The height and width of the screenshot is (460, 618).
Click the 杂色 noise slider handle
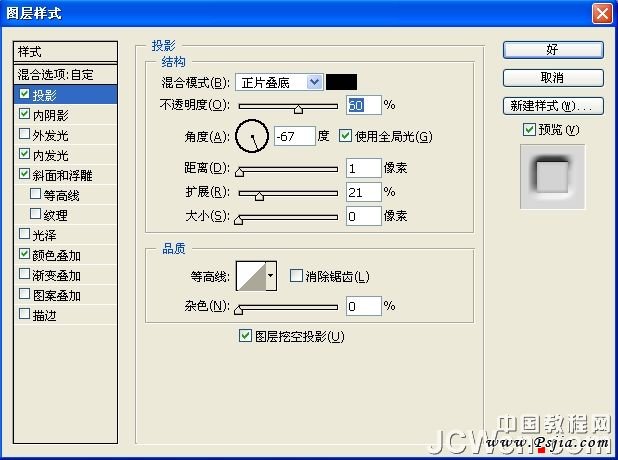238,310
